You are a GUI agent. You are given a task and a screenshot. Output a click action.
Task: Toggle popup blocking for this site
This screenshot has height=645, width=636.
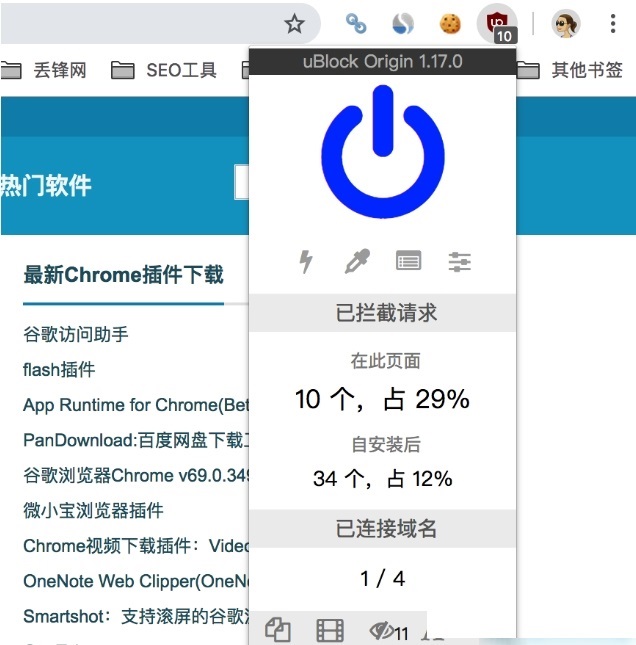278,630
